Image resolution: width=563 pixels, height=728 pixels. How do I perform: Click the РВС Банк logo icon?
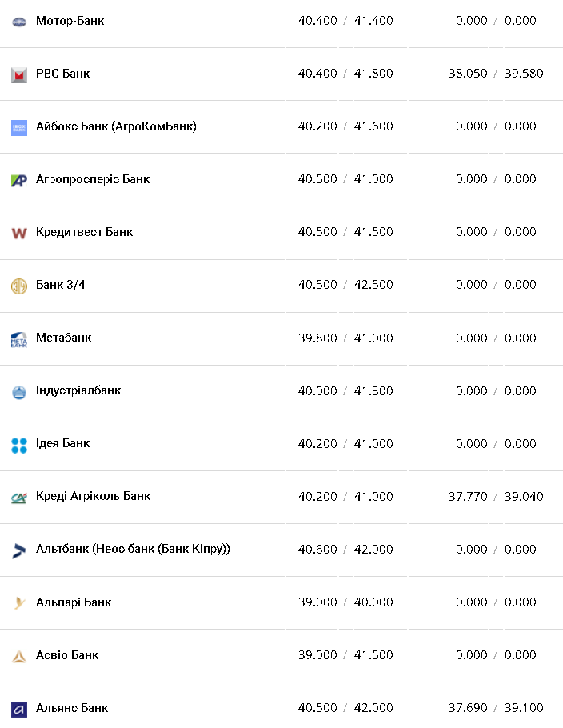point(19,74)
